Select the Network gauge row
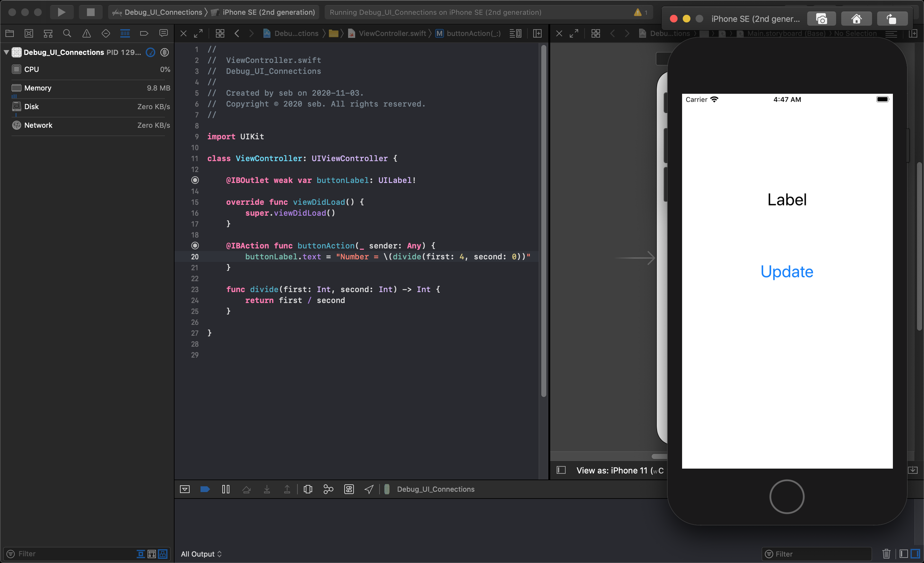This screenshot has width=924, height=563. pos(90,125)
